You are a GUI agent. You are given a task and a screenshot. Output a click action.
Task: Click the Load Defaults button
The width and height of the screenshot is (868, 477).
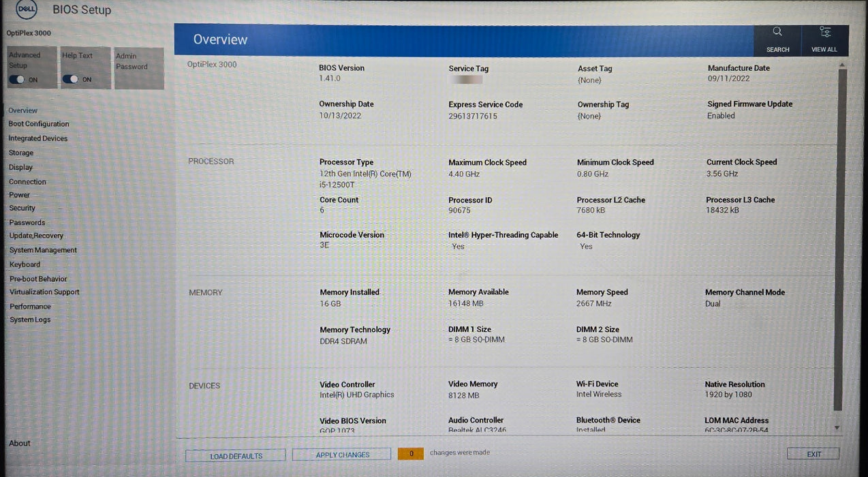point(236,456)
